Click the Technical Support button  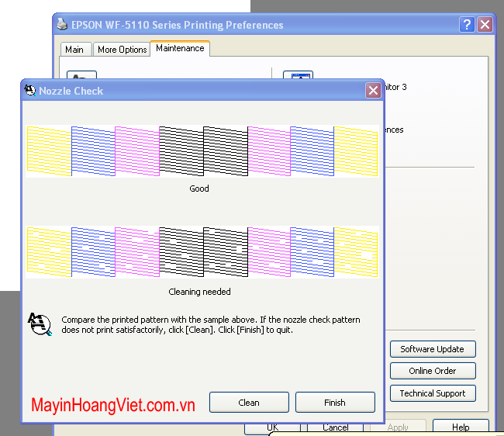point(433,393)
